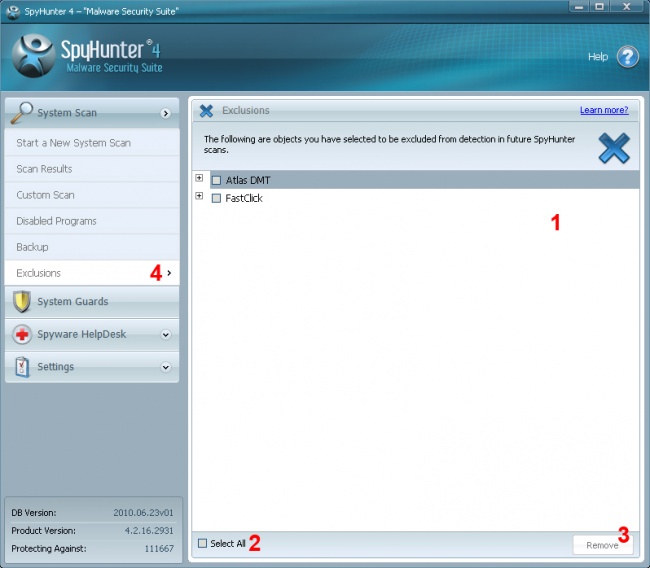The width and height of the screenshot is (650, 568).
Task: Expand the FastClick tree node
Action: (199, 197)
